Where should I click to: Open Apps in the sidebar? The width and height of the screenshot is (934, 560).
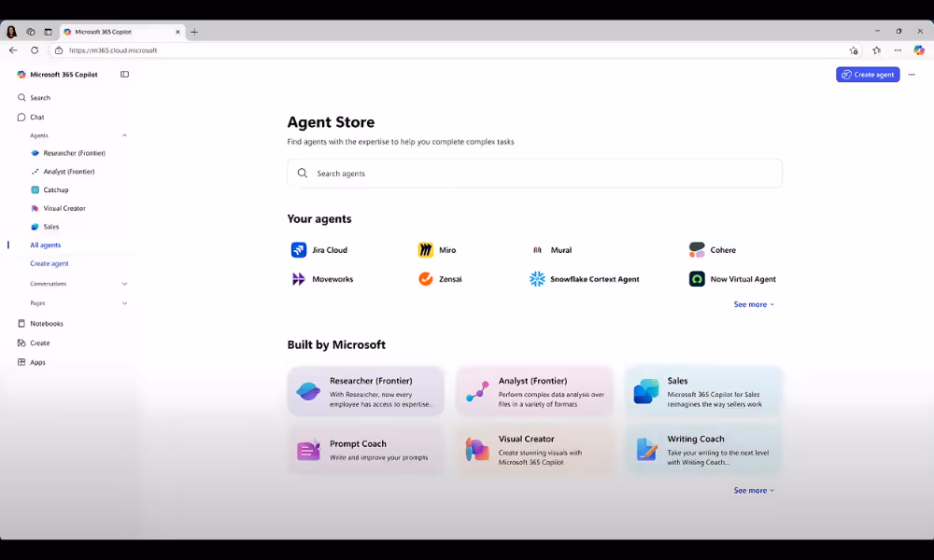[x=32, y=362]
